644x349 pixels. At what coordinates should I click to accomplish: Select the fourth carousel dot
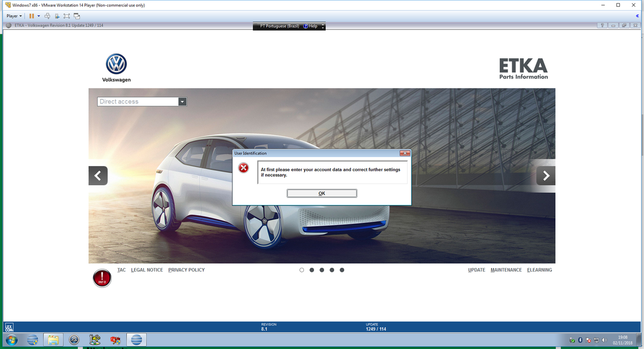coord(332,270)
